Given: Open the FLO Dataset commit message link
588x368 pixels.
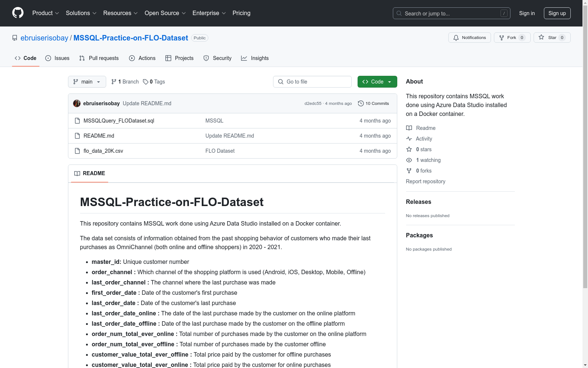Looking at the screenshot, I should coord(220,151).
